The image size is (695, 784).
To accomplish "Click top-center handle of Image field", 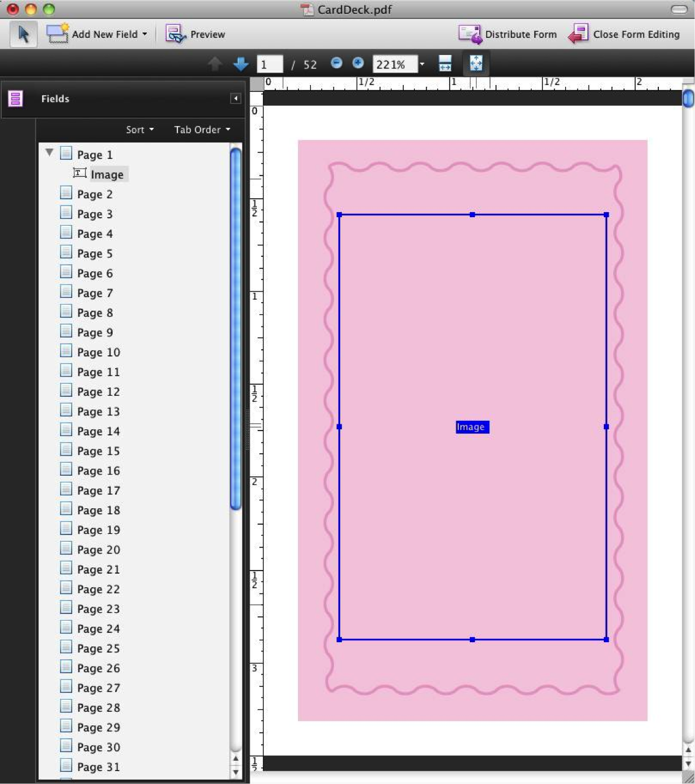I will [472, 215].
